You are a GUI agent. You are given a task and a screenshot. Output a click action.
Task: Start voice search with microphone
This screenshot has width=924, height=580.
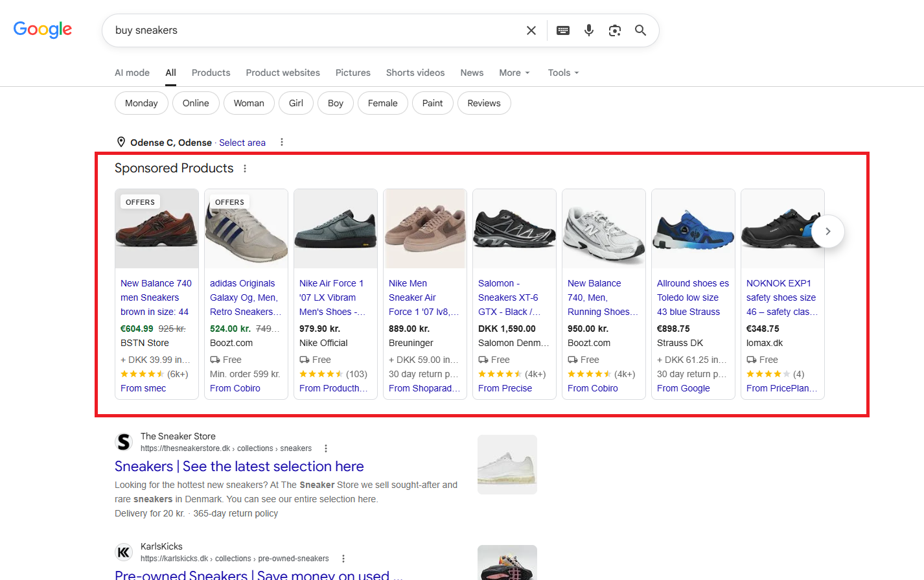(589, 30)
